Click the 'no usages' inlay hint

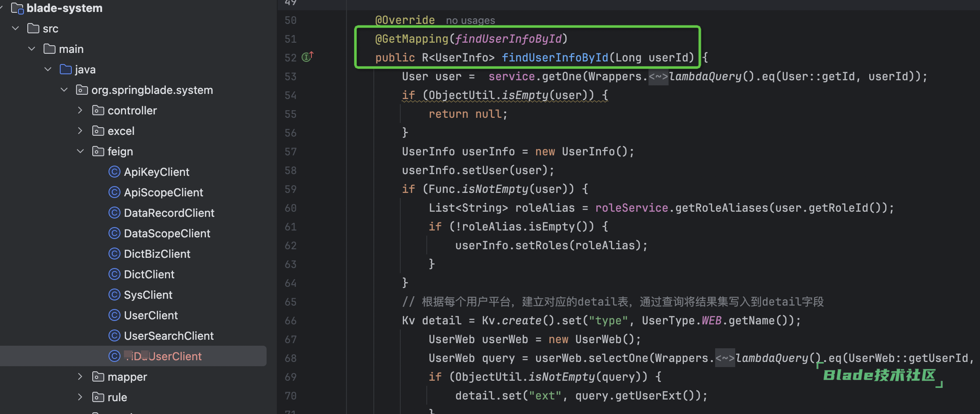click(x=470, y=20)
